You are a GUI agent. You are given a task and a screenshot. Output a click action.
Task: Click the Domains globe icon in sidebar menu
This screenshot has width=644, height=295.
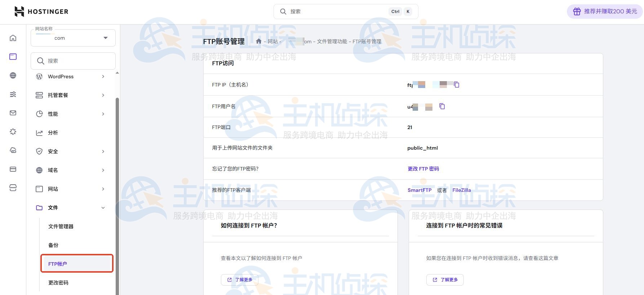39,170
